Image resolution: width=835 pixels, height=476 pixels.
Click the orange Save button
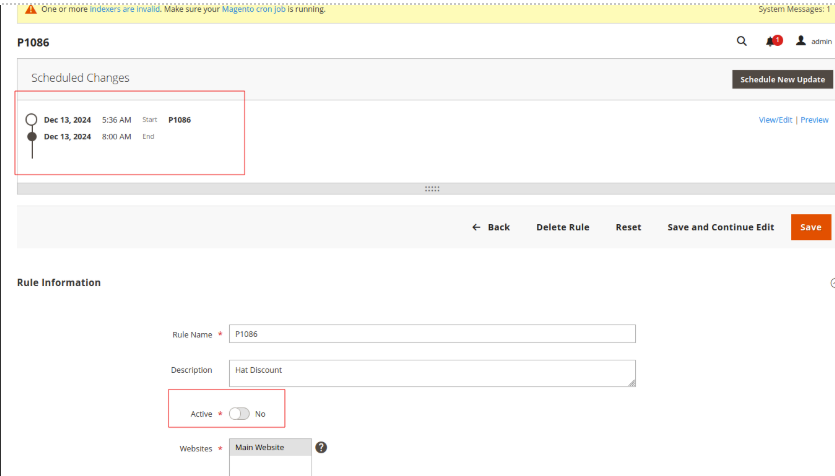[x=810, y=227]
